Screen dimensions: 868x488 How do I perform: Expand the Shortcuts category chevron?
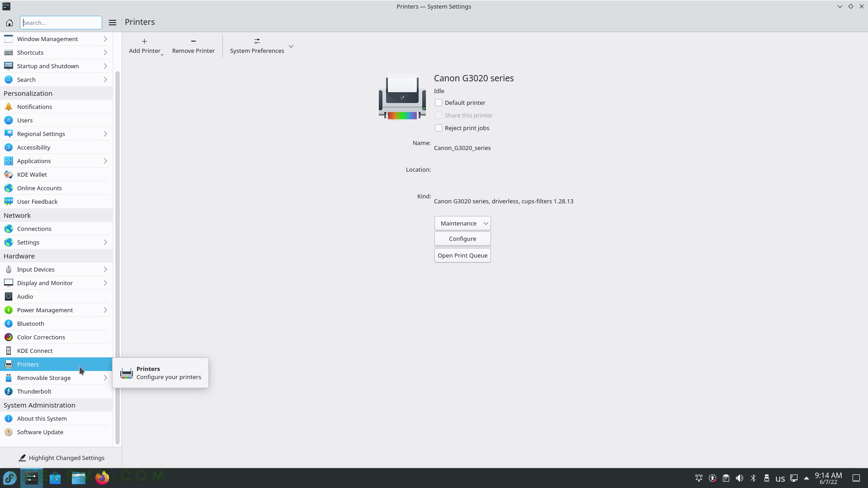click(x=105, y=52)
